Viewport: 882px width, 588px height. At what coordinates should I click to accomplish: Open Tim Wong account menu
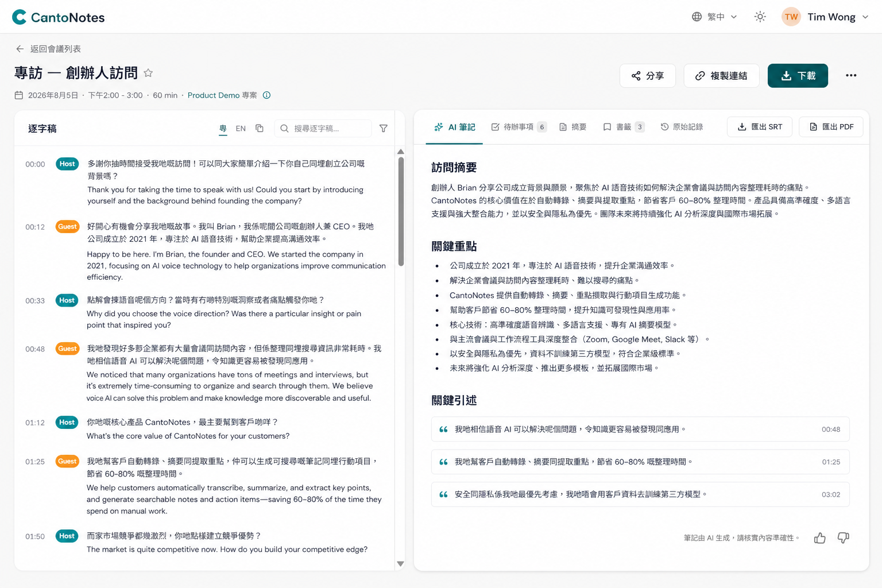point(826,17)
